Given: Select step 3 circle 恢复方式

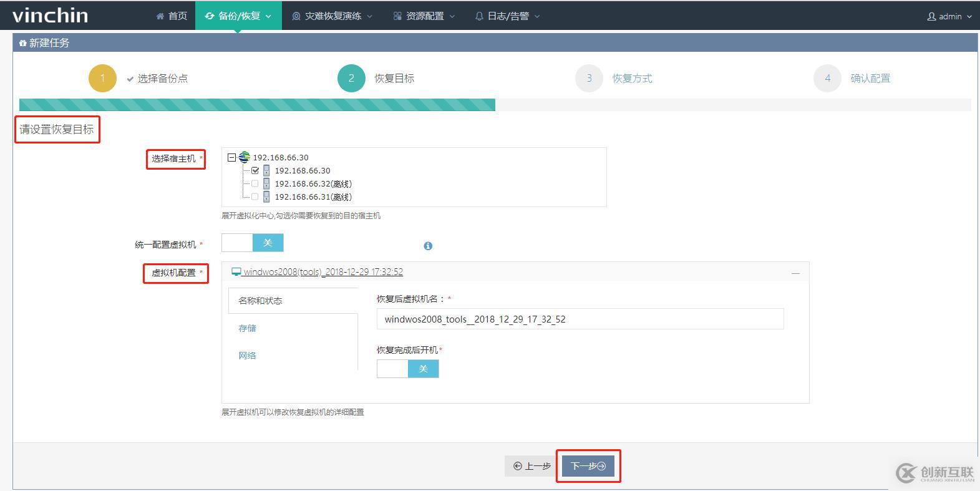Looking at the screenshot, I should click(x=589, y=78).
